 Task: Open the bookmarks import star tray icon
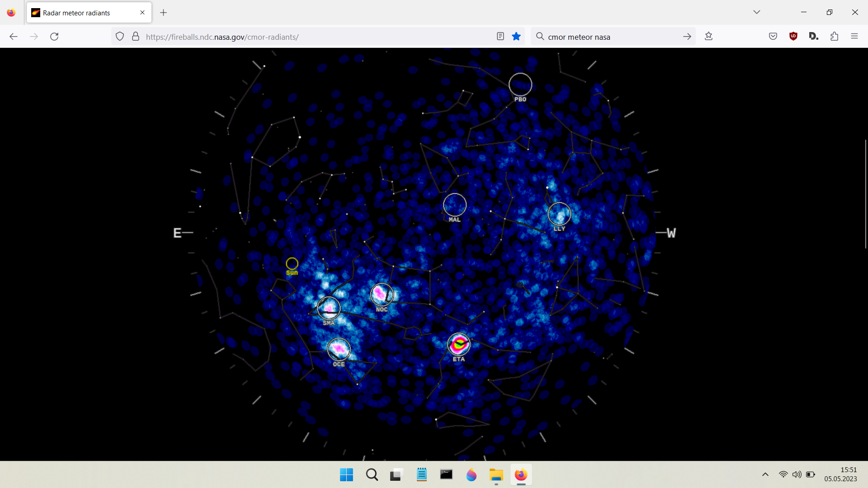click(708, 37)
